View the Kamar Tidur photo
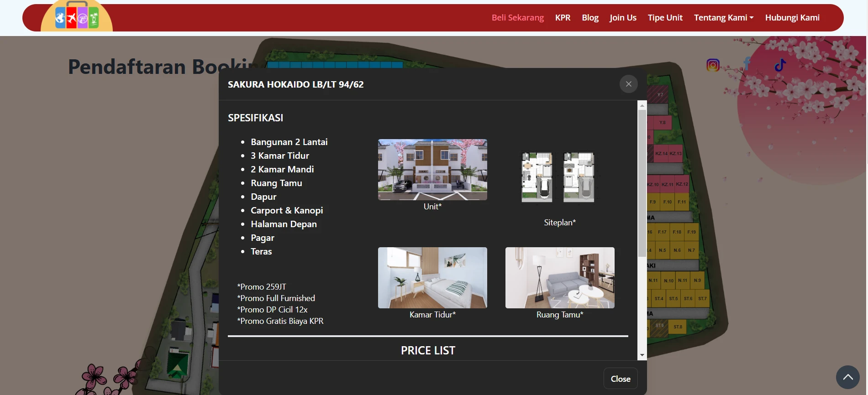 click(432, 278)
